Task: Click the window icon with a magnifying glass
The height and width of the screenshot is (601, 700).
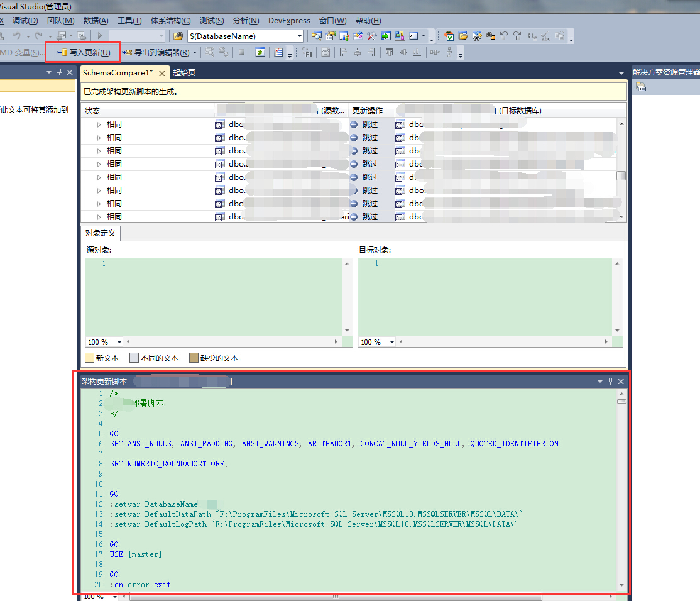Action: pyautogui.click(x=316, y=36)
